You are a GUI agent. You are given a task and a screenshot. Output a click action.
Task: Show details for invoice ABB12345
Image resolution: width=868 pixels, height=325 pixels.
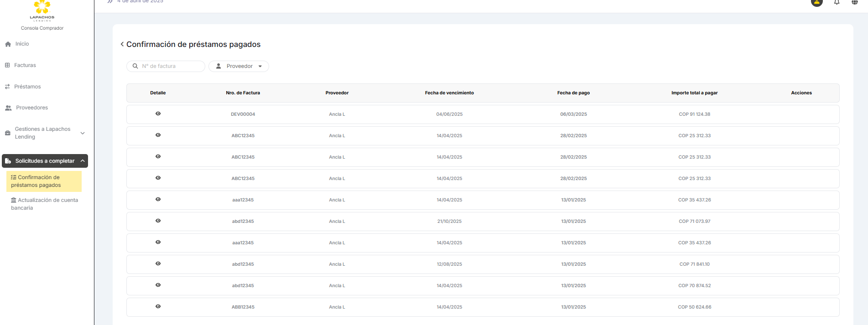point(158,307)
